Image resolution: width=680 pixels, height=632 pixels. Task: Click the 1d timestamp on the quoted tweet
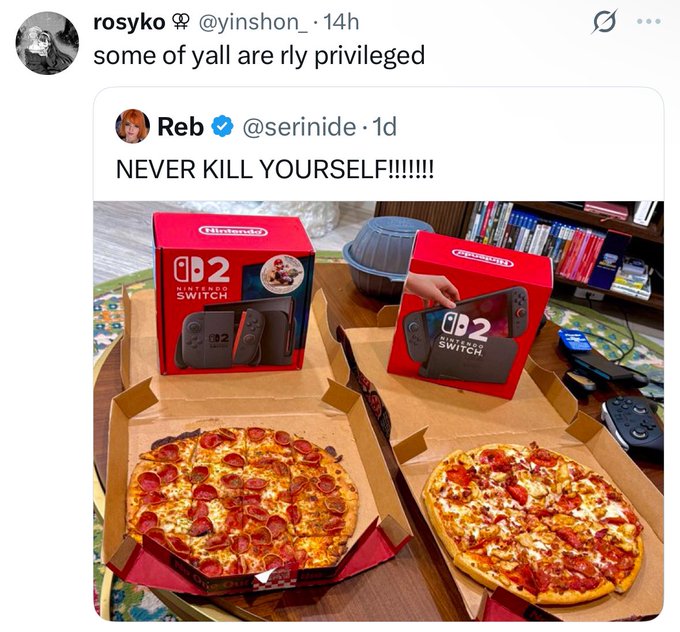(x=384, y=127)
